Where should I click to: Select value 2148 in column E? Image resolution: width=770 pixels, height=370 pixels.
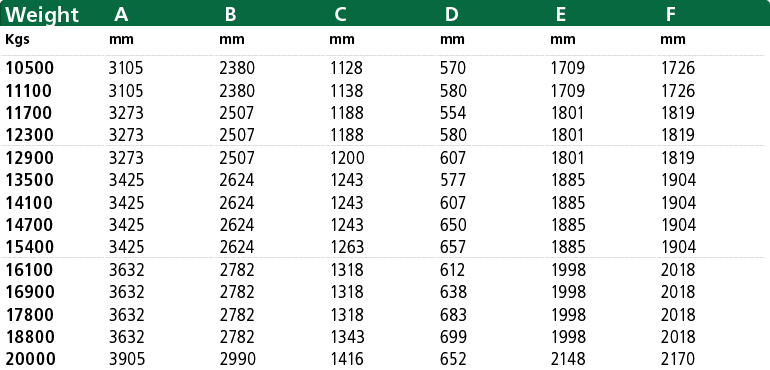point(568,359)
